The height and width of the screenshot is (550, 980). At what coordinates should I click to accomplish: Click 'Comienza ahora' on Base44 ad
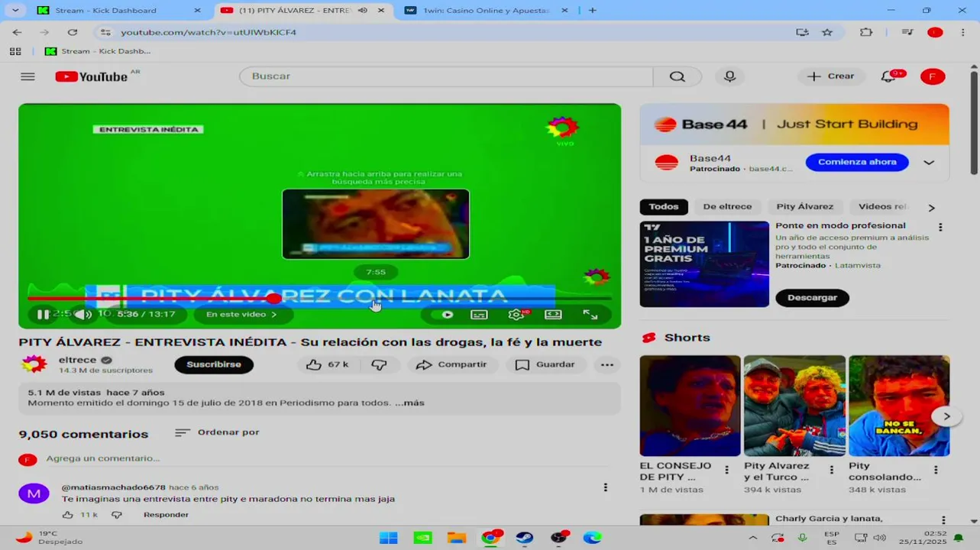tap(857, 162)
